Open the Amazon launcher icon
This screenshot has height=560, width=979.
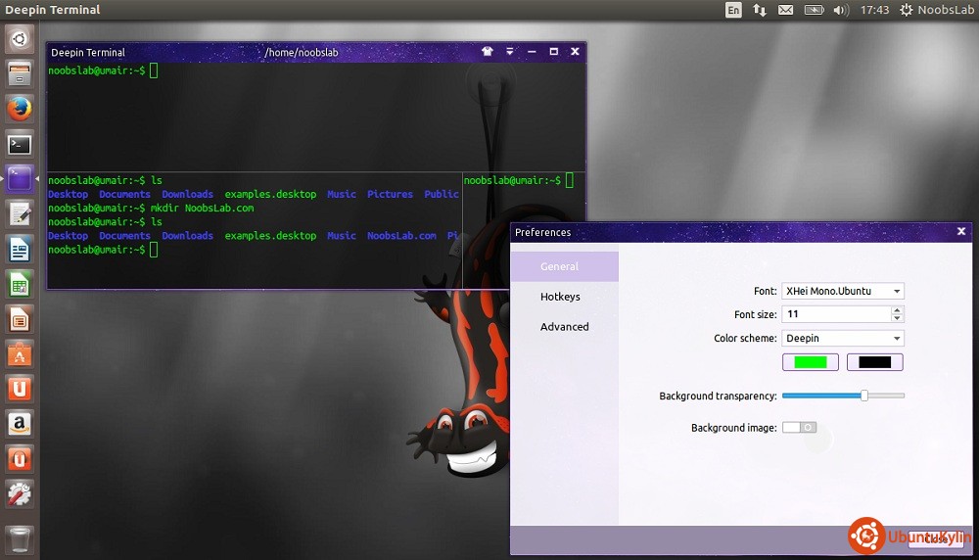click(20, 424)
